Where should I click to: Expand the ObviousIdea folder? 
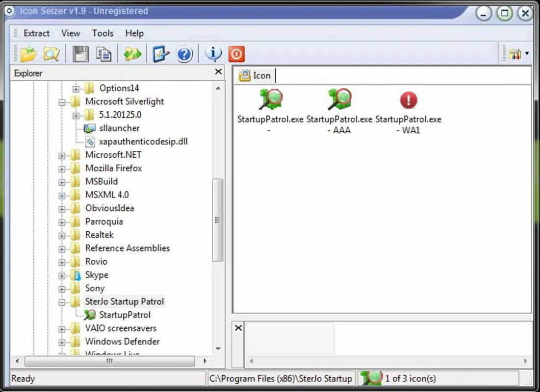coord(62,209)
